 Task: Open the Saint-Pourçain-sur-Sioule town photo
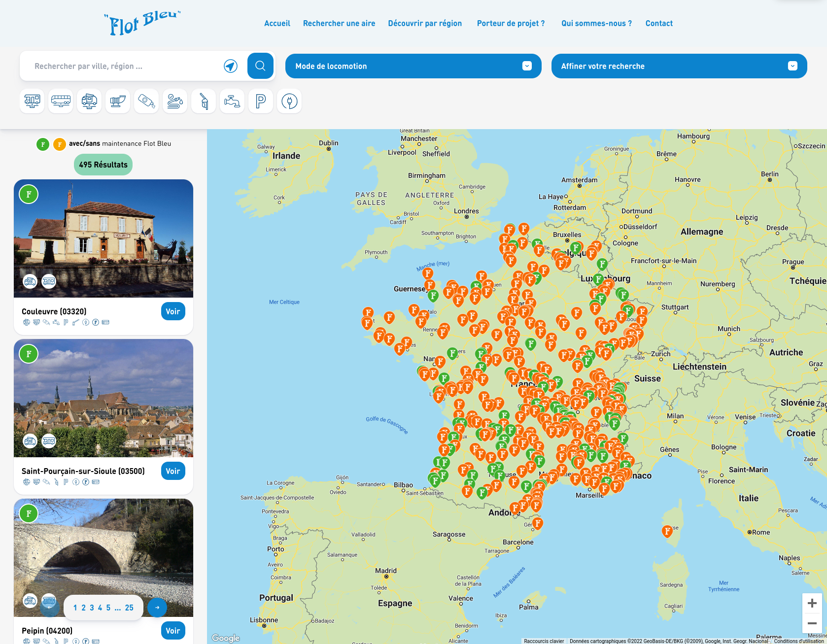(x=103, y=398)
